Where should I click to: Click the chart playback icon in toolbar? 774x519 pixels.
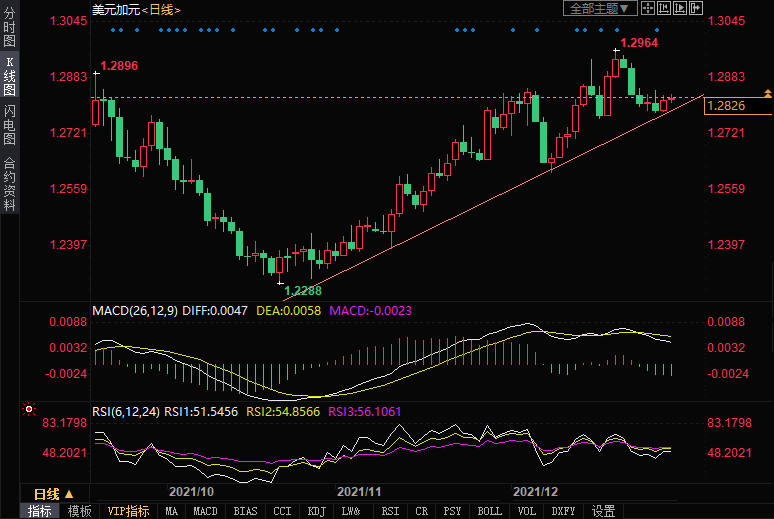pos(682,8)
